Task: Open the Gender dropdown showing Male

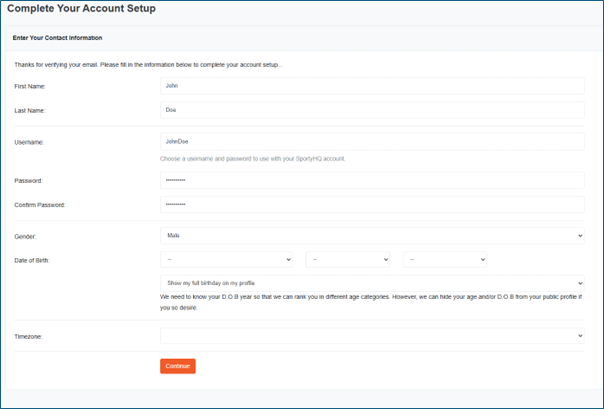Action: point(371,235)
